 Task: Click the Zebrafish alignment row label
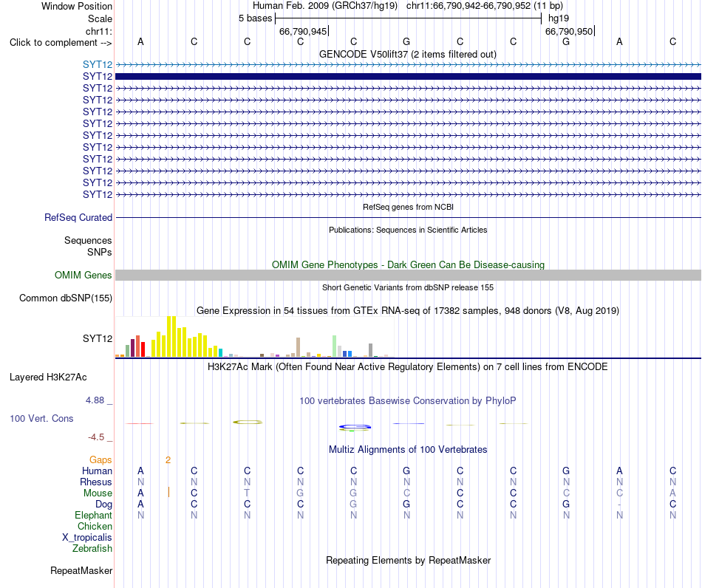[92, 549]
